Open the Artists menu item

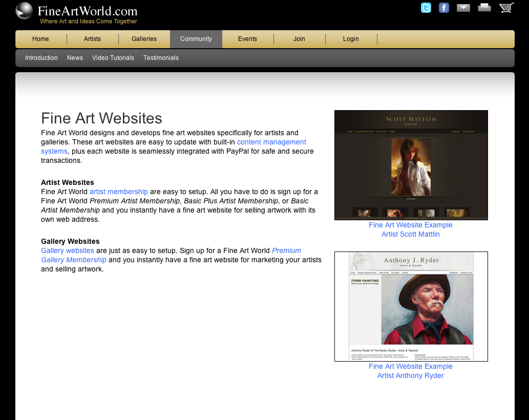(93, 39)
